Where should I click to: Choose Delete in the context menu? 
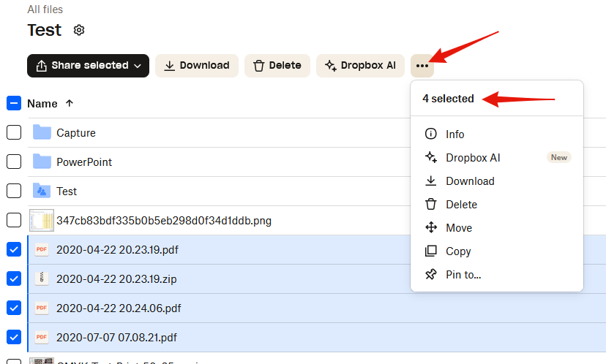coord(497,204)
